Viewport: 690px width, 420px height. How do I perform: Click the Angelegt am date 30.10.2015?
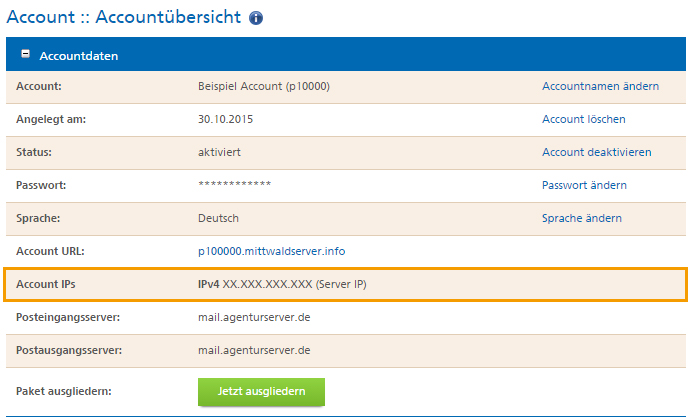tap(225, 119)
